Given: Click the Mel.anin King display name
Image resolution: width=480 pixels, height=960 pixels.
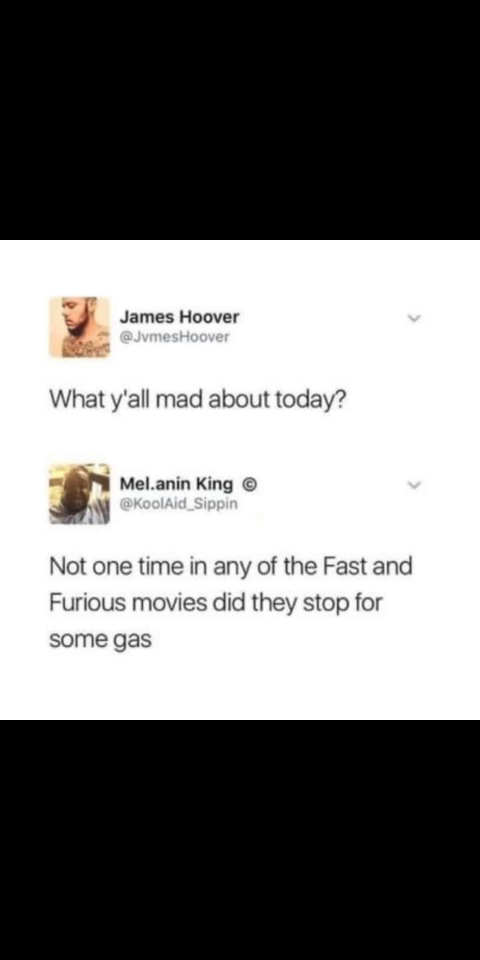Looking at the screenshot, I should point(176,484).
